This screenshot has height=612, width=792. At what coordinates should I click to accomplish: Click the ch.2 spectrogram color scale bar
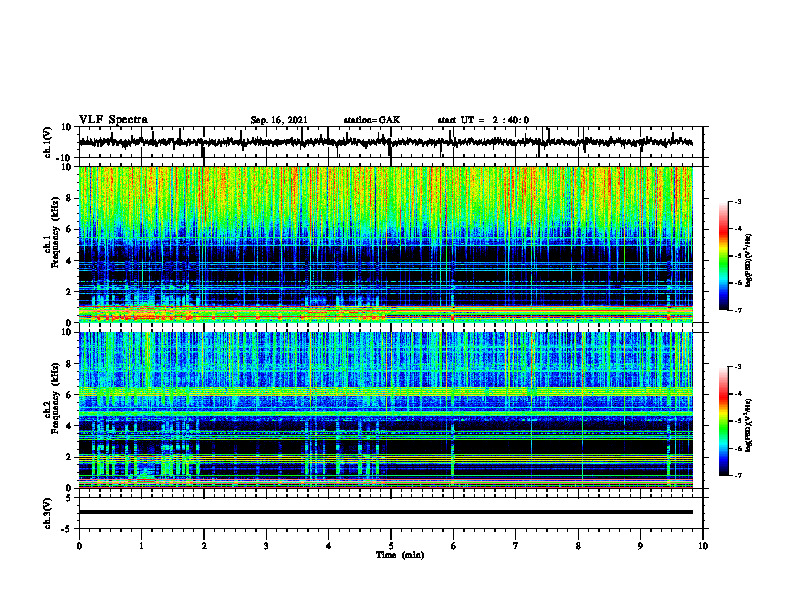click(x=723, y=421)
